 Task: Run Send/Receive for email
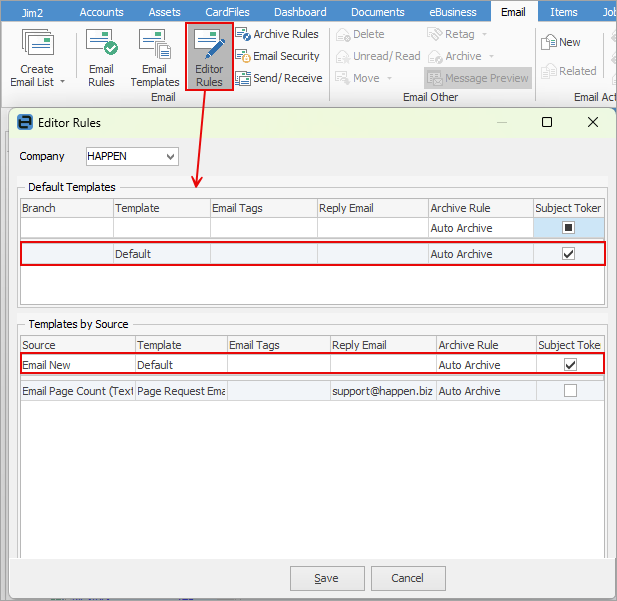click(279, 78)
